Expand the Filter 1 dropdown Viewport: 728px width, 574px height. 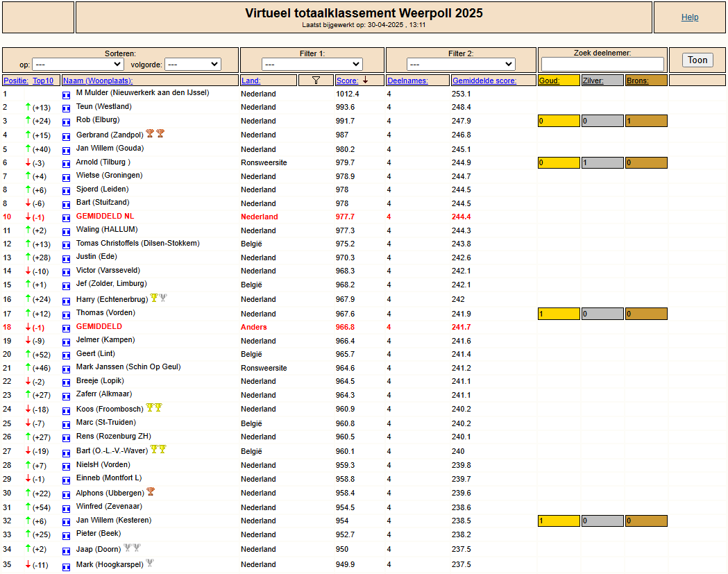(312, 65)
